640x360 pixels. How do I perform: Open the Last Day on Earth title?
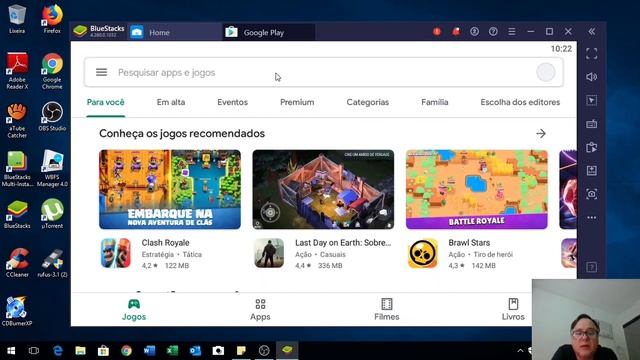pyautogui.click(x=343, y=243)
